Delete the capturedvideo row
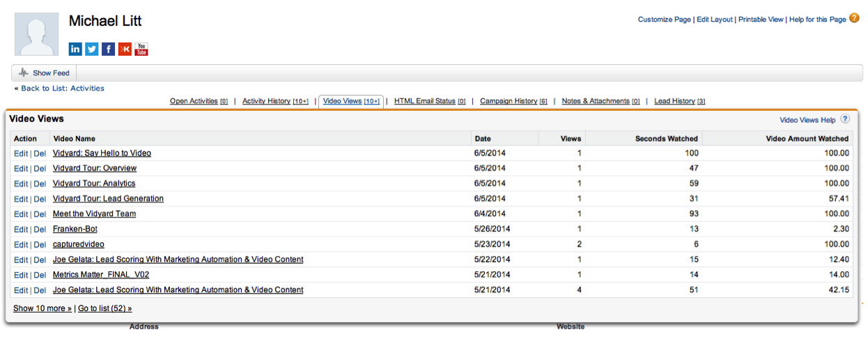The image size is (868, 339). coord(40,245)
